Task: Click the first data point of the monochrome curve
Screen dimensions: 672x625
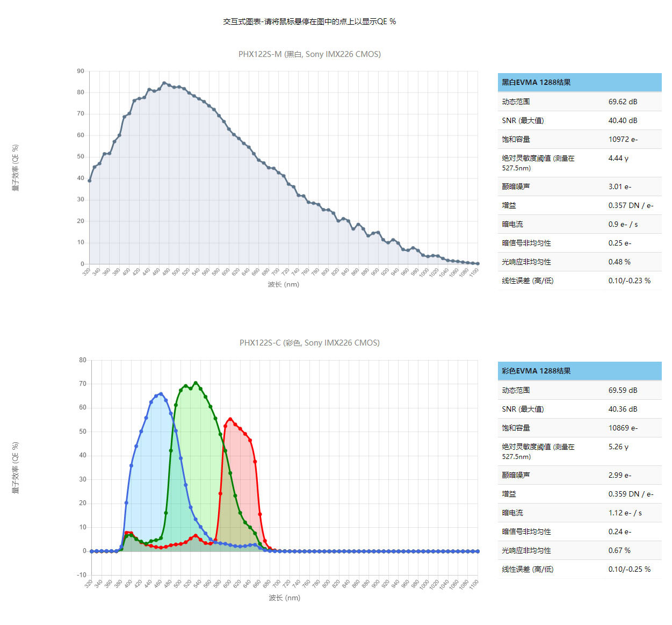Action: point(90,181)
